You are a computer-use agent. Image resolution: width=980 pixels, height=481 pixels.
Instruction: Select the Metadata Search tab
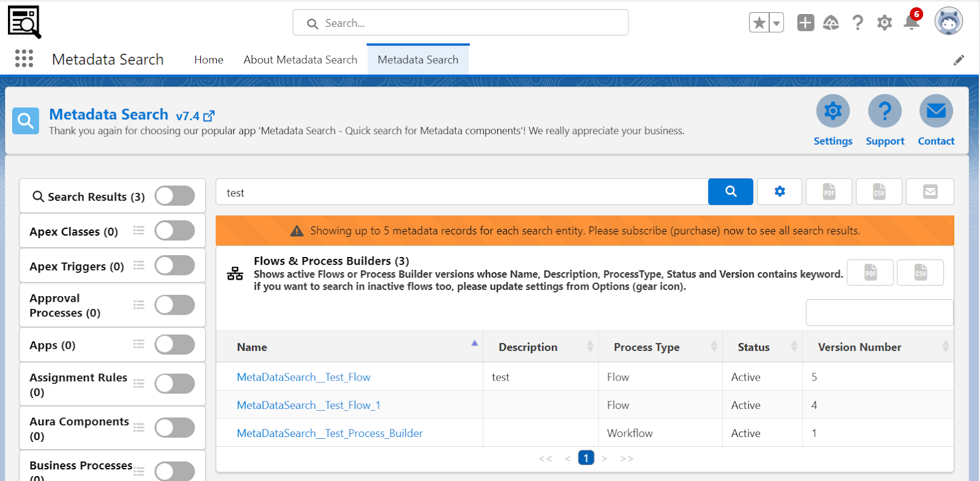(x=418, y=60)
